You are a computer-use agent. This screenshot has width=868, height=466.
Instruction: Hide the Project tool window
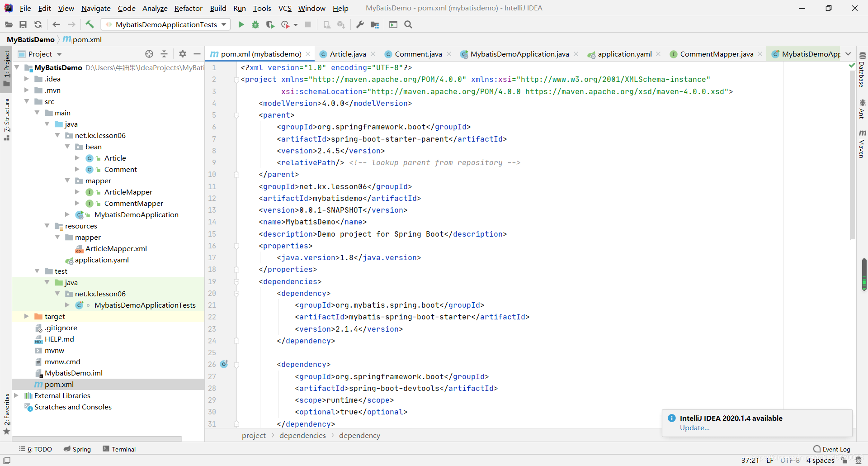[197, 54]
